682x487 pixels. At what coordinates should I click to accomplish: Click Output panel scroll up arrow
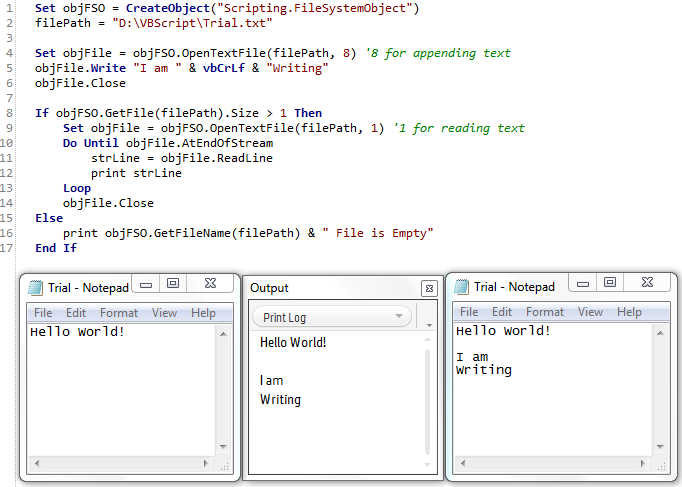[427, 339]
